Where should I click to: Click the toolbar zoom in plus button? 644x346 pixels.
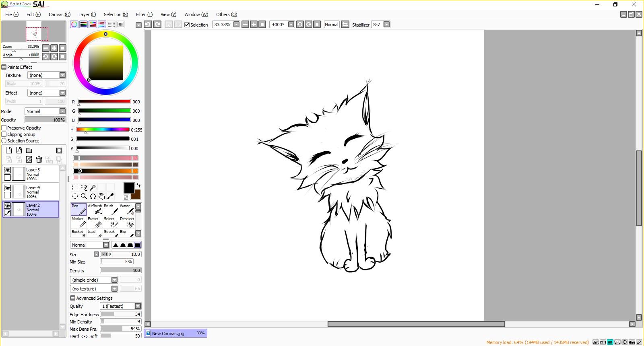(254, 25)
